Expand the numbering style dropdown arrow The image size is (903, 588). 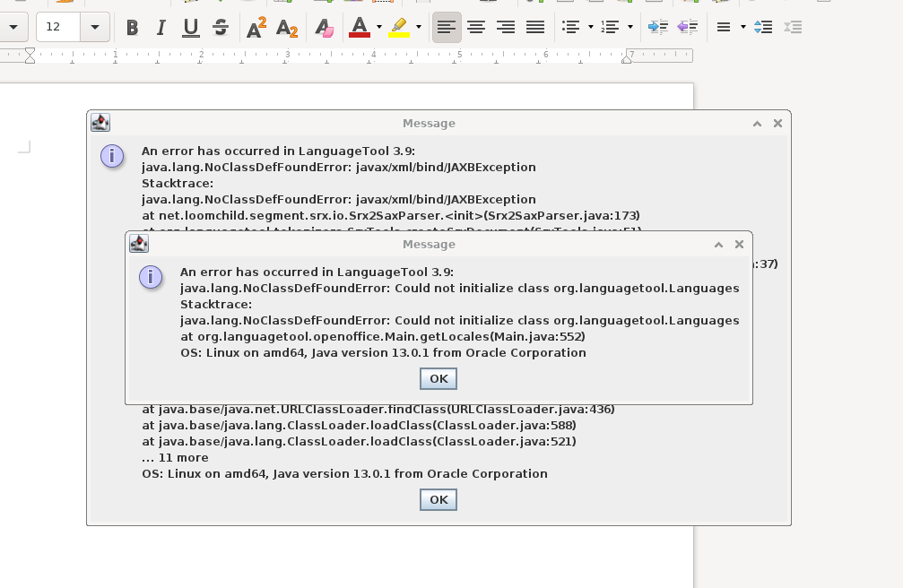[630, 27]
